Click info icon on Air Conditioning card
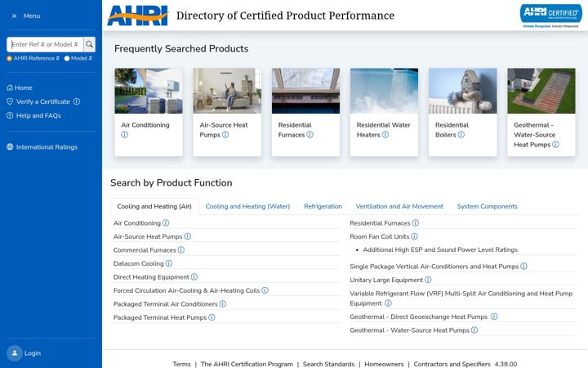The image size is (588, 368). (x=124, y=134)
